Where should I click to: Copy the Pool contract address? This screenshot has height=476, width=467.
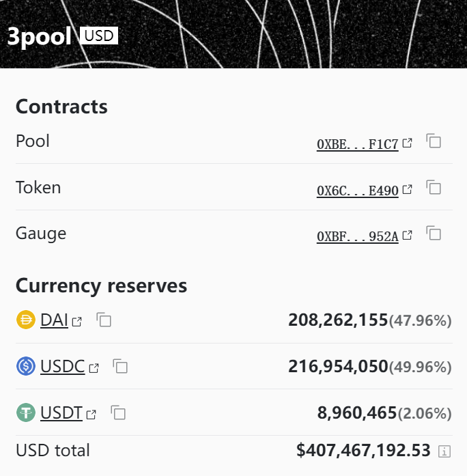[x=434, y=141]
